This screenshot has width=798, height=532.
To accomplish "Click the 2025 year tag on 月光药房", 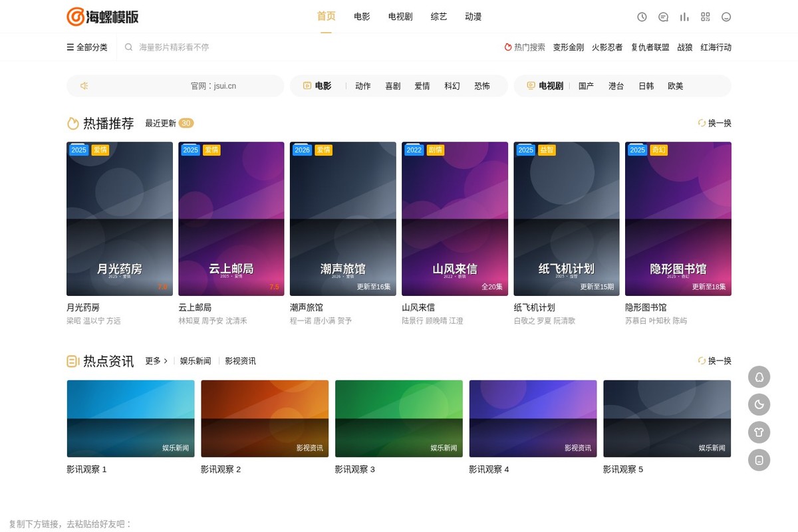I will coord(79,150).
